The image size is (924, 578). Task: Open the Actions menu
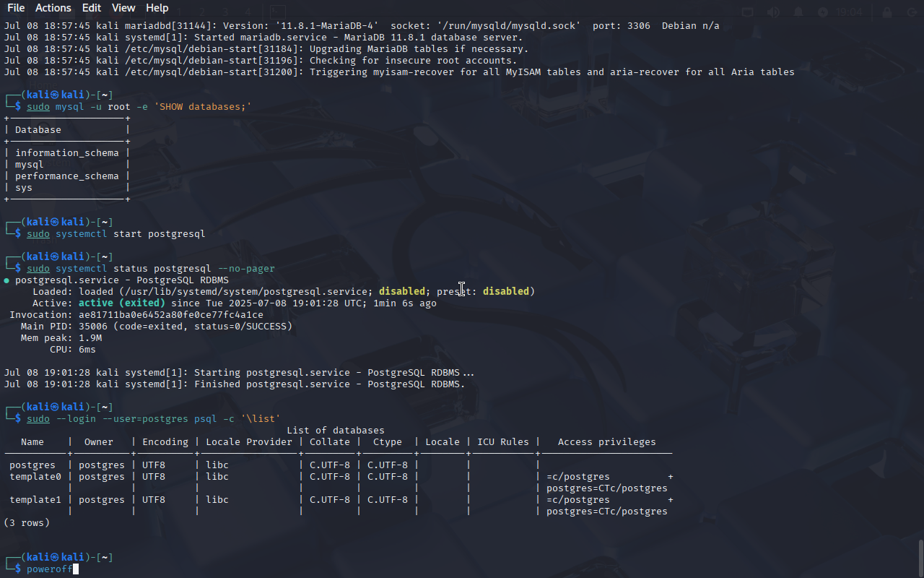53,8
